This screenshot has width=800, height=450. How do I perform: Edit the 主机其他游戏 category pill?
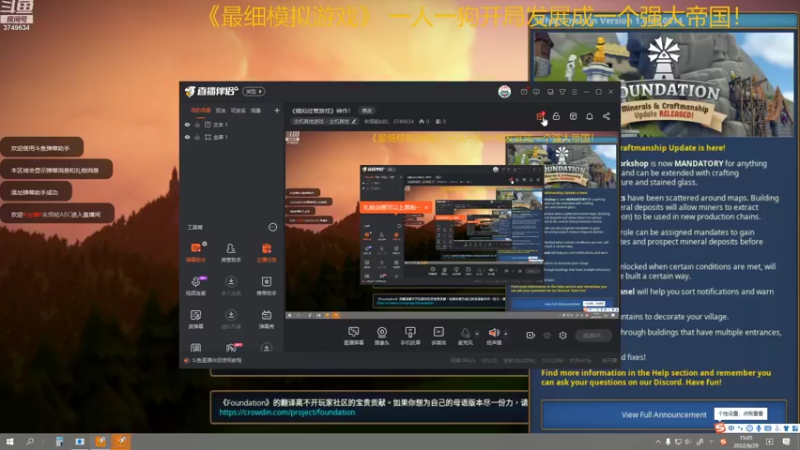click(324, 121)
